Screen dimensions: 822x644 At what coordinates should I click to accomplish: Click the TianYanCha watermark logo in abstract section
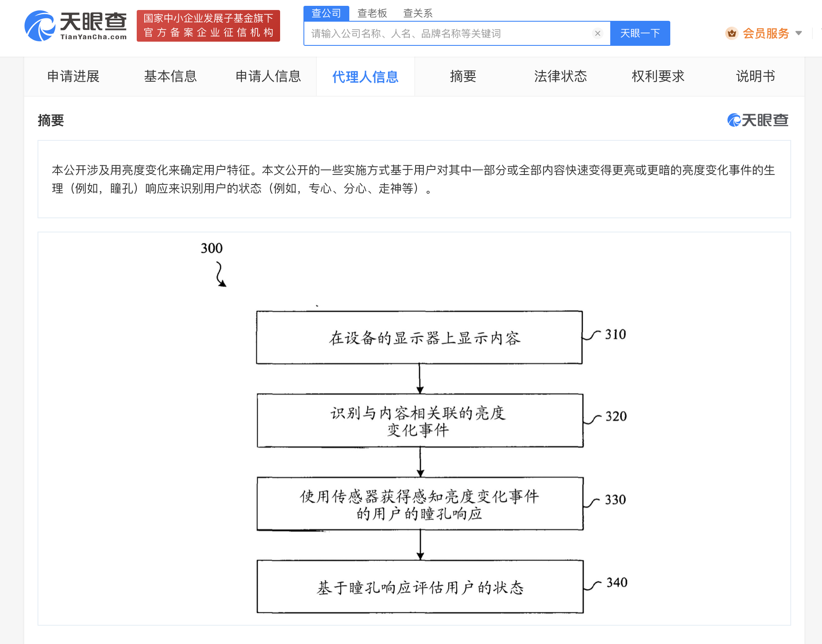pos(757,120)
